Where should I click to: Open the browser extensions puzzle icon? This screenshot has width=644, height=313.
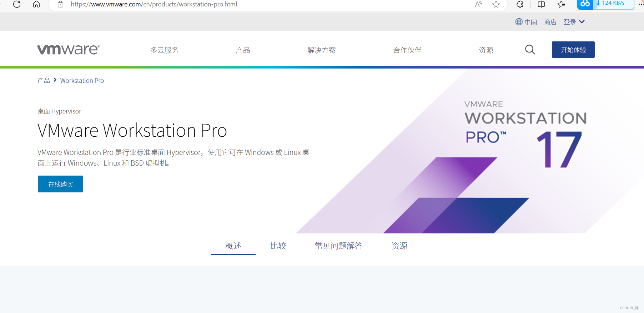(x=520, y=4)
